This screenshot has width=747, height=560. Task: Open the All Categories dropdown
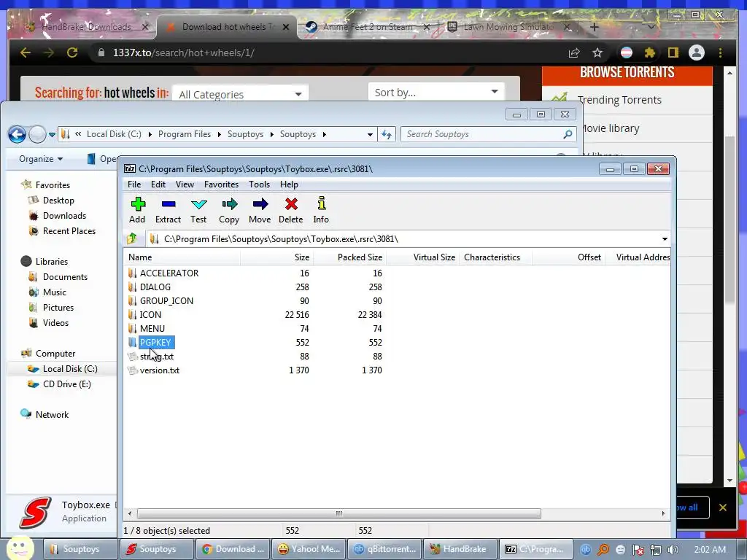pos(240,94)
